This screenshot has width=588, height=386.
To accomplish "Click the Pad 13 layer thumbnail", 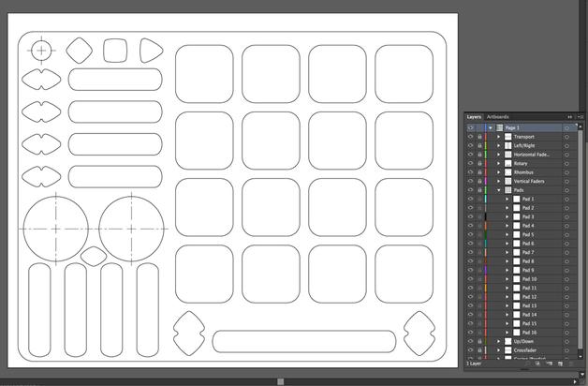I will (517, 306).
